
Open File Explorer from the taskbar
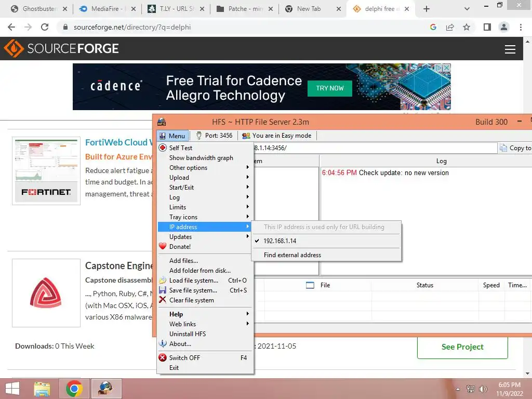pyautogui.click(x=42, y=389)
